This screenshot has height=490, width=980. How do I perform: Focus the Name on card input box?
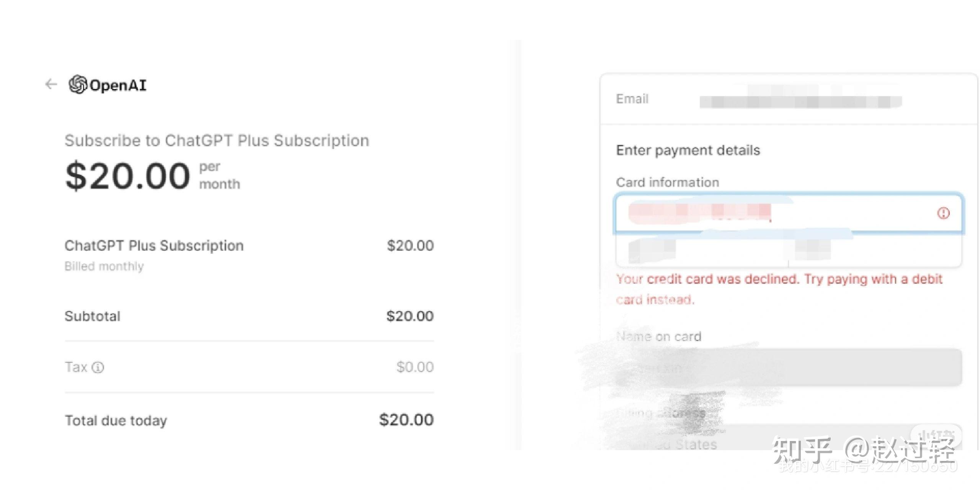pos(789,367)
